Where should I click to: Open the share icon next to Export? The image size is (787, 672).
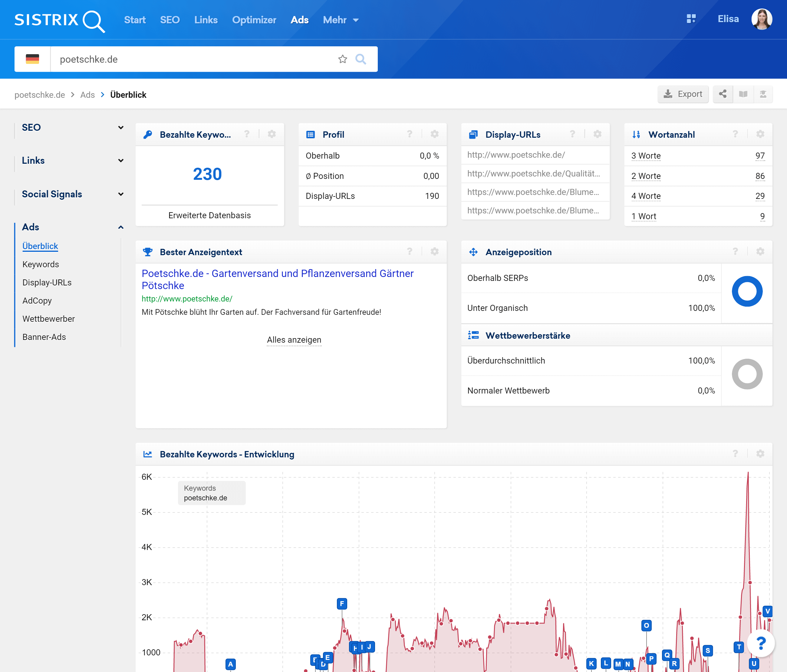click(723, 94)
